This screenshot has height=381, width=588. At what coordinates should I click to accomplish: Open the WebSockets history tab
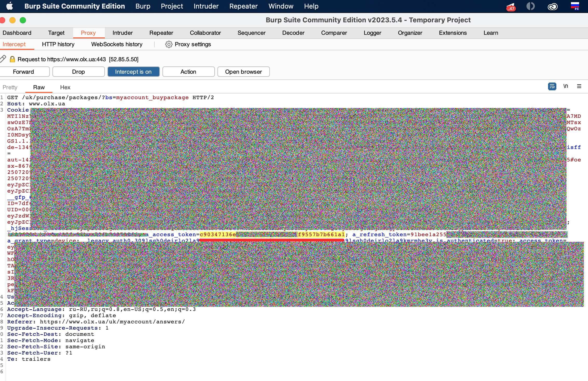pos(117,44)
